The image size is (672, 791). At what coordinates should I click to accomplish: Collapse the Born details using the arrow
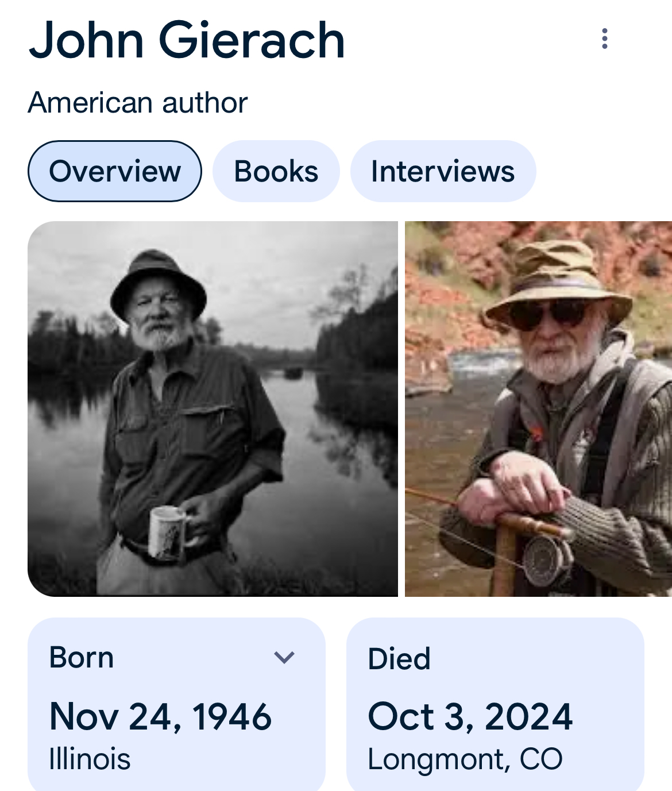tap(284, 659)
